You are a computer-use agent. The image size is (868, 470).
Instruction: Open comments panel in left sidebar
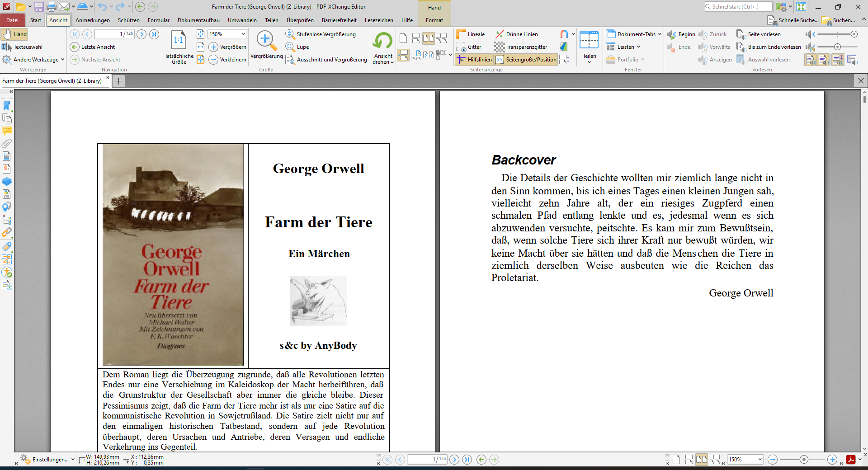pos(7,131)
